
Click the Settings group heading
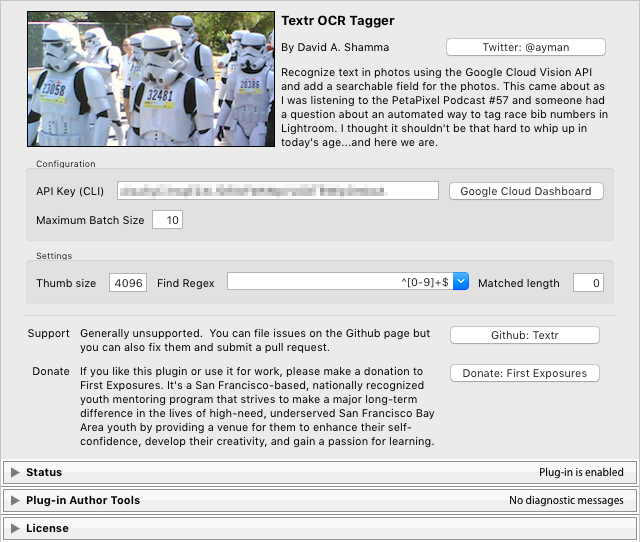(x=54, y=256)
